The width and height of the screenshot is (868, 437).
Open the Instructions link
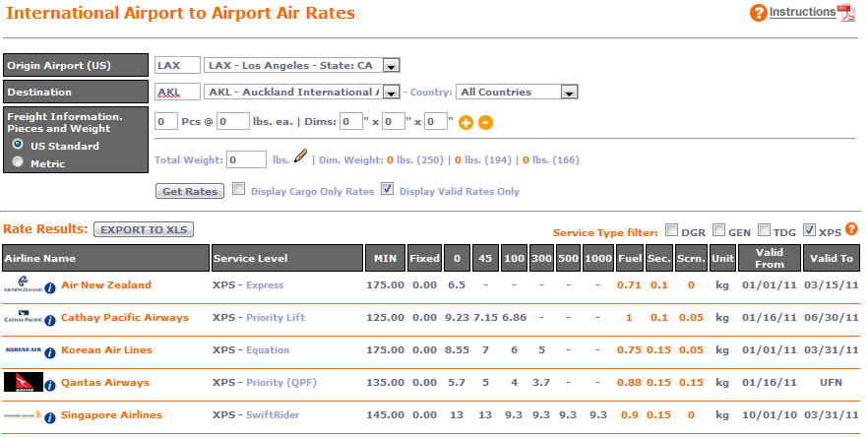(802, 12)
